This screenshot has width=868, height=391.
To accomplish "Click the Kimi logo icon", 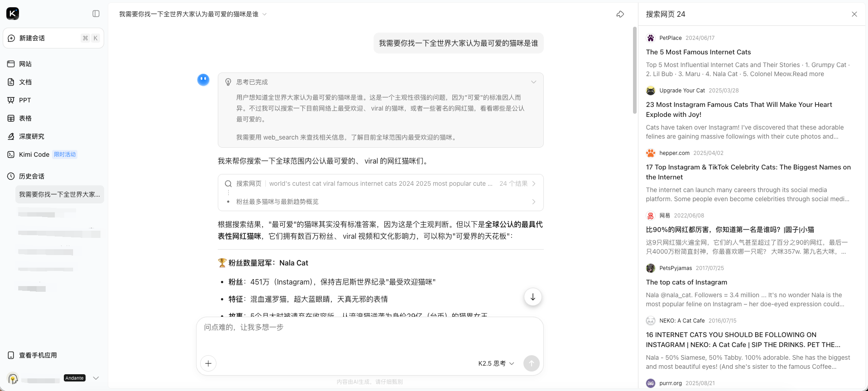I will pos(13,14).
